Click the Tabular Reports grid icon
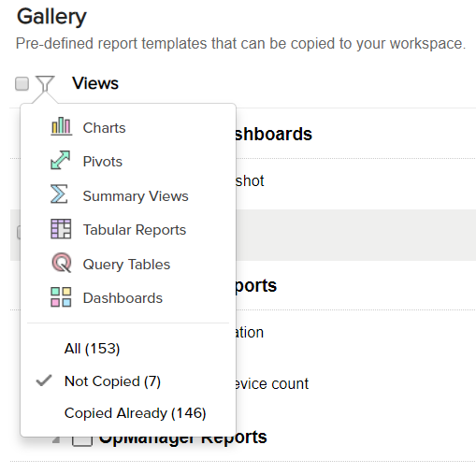 point(61,229)
